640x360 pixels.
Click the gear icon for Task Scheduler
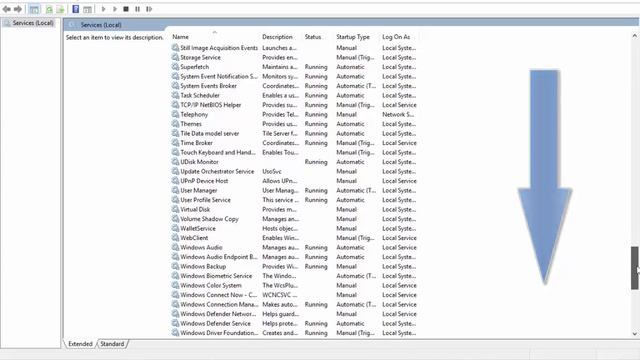point(175,95)
